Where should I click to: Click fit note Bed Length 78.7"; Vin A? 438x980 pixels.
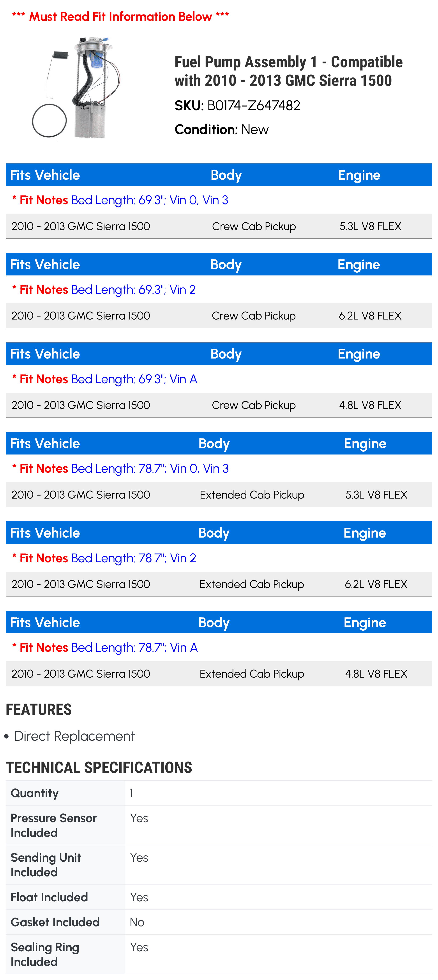pos(134,648)
